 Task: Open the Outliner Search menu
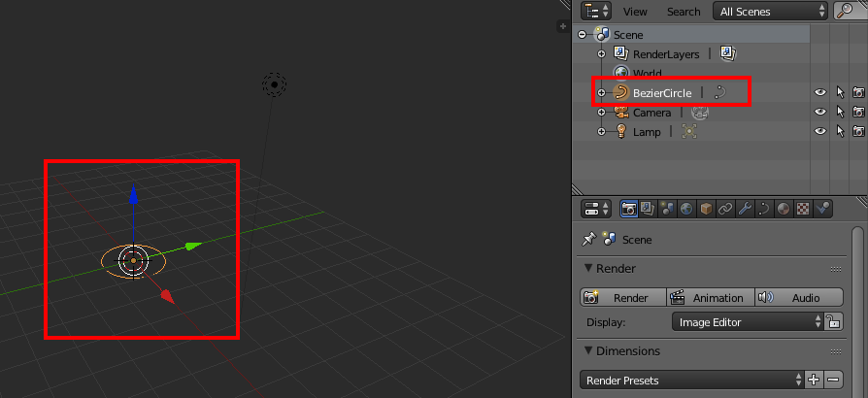[x=684, y=11]
